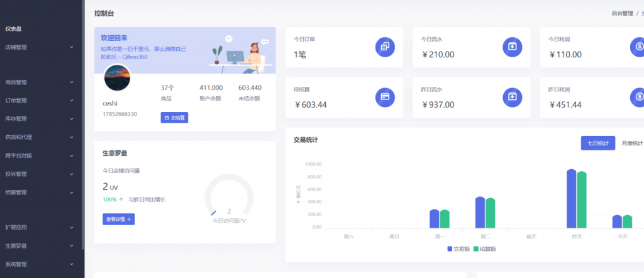This screenshot has width=644, height=278.
Task: Expand the 生意罗盘 sidebar chevron
Action: click(x=72, y=245)
